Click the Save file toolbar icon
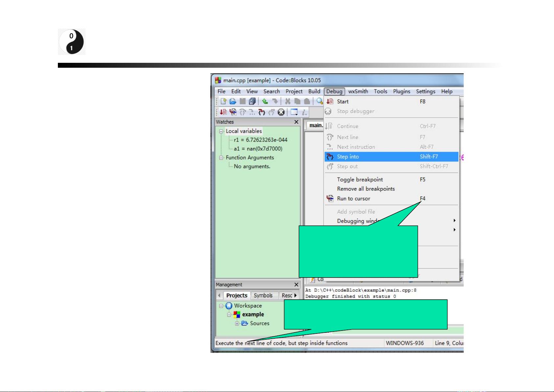The height and width of the screenshot is (392, 554). [x=243, y=101]
